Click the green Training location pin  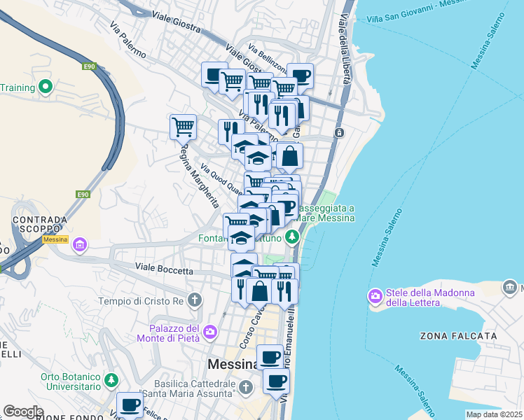pos(46,87)
